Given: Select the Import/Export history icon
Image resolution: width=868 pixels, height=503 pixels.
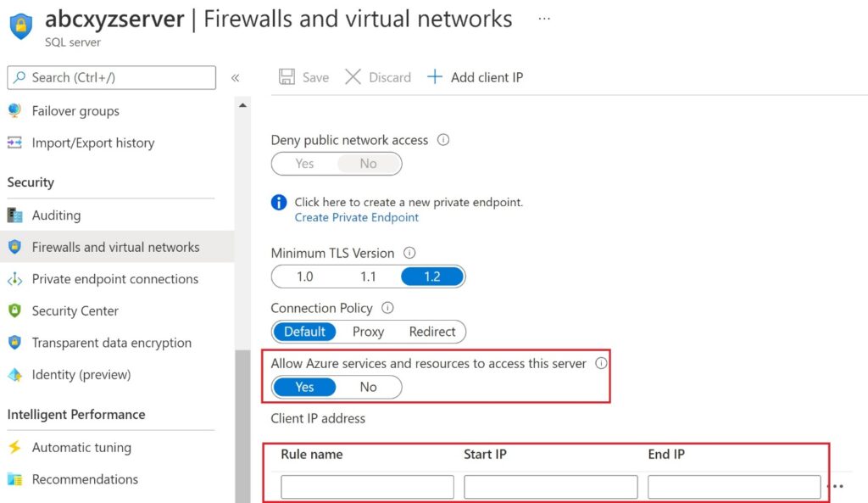Looking at the screenshot, I should 14,143.
